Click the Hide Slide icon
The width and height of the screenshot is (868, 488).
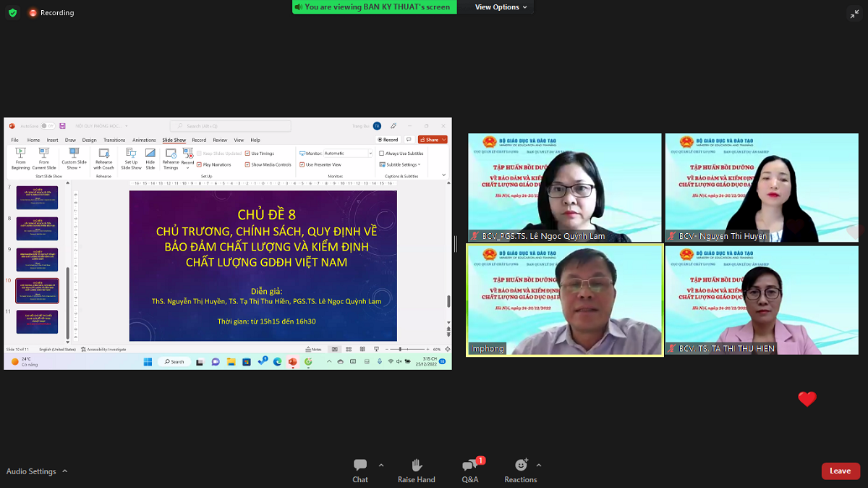click(150, 158)
